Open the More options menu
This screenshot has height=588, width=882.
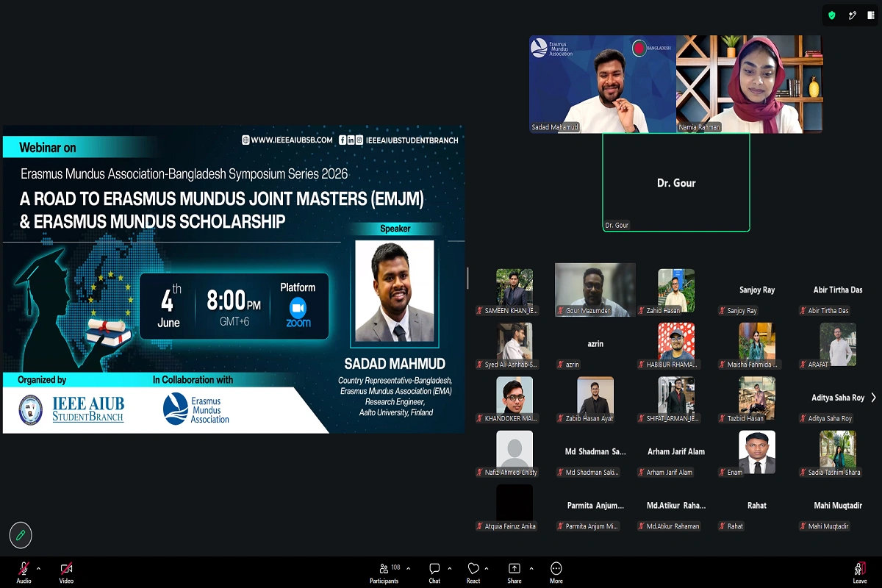(x=556, y=572)
